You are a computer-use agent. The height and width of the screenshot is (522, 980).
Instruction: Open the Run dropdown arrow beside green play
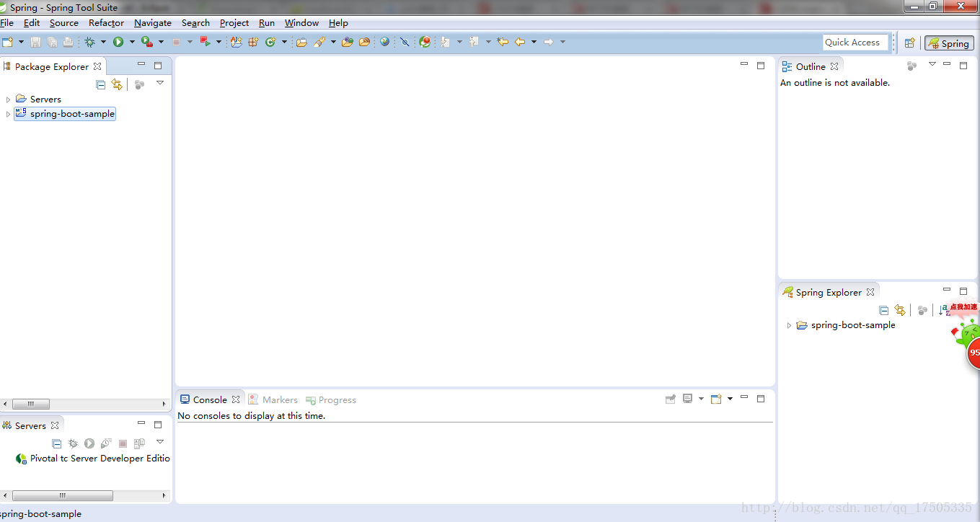pos(132,42)
